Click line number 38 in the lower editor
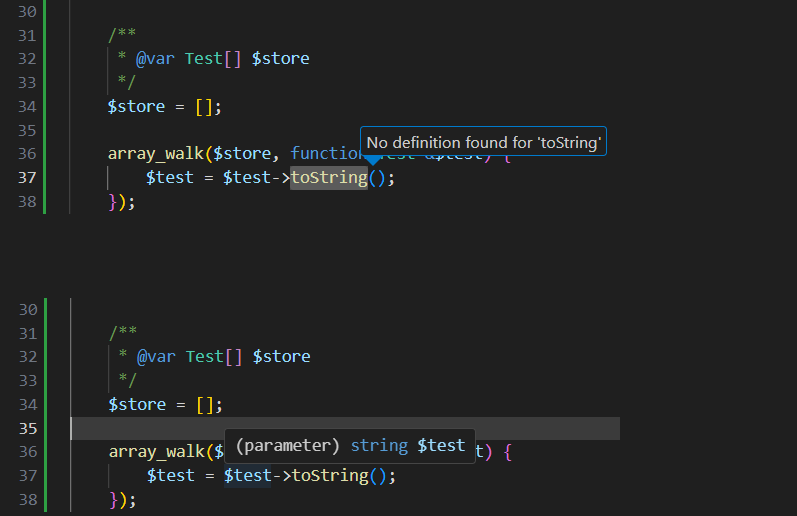Screen dimensions: 797x516 point(27,499)
